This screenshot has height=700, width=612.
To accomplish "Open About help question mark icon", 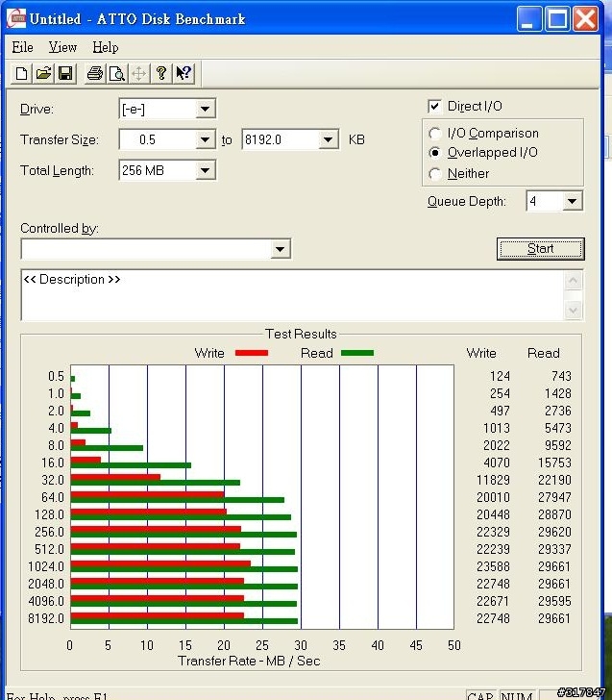I will pyautogui.click(x=161, y=73).
